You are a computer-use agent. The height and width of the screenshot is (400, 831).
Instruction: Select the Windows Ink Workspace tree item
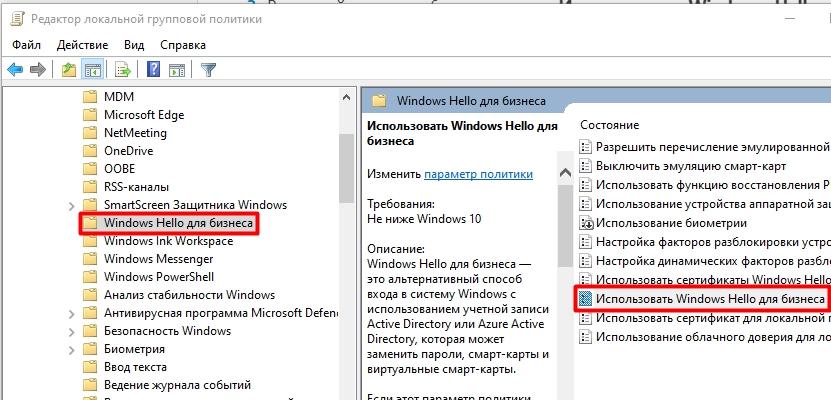[x=168, y=241]
